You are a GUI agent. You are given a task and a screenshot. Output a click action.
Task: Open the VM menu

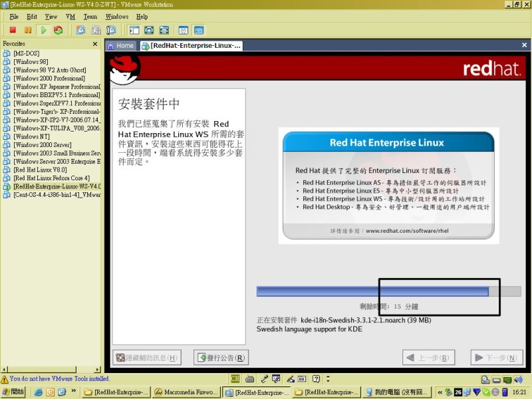point(70,17)
